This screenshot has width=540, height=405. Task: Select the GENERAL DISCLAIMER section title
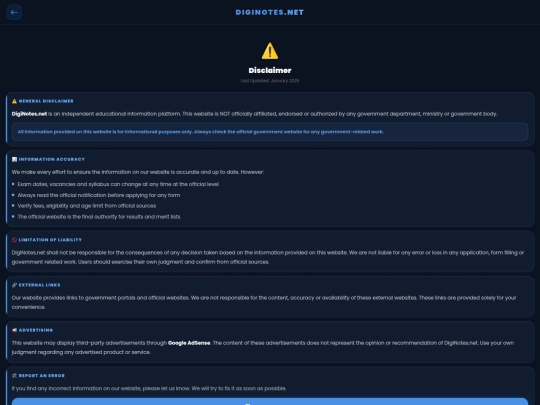tap(46, 101)
